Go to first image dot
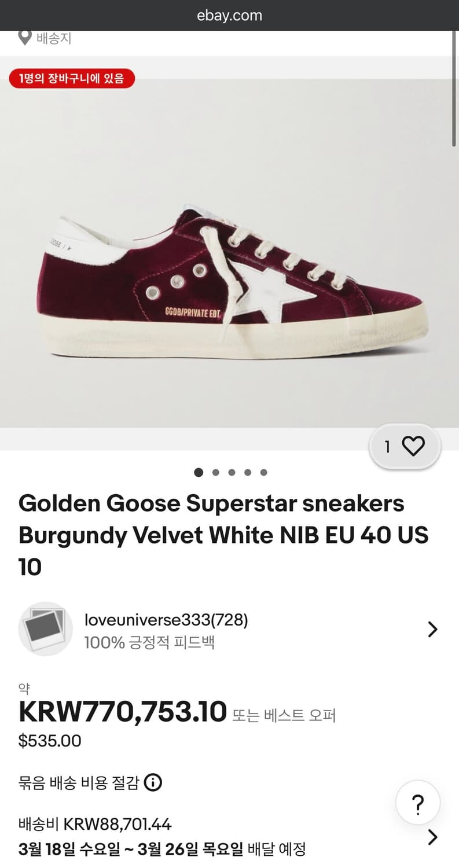The image size is (459, 868). 199,472
